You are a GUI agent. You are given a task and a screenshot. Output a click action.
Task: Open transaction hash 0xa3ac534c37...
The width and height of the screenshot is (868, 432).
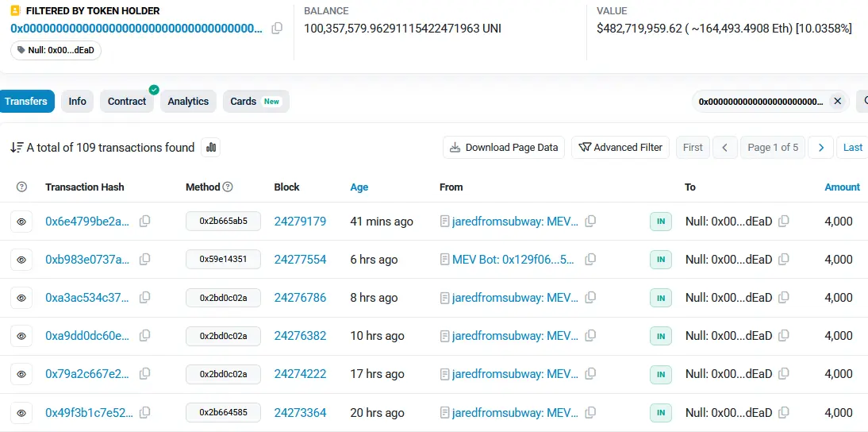point(87,298)
